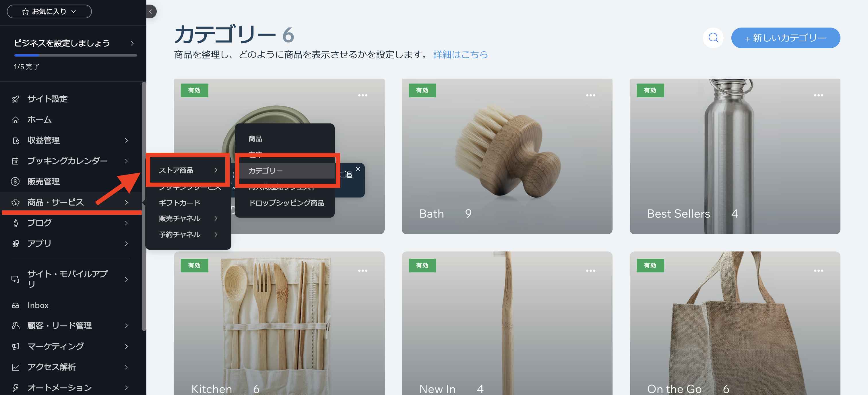
Task: Open the アクセス解析 analytics icon
Action: tap(15, 367)
